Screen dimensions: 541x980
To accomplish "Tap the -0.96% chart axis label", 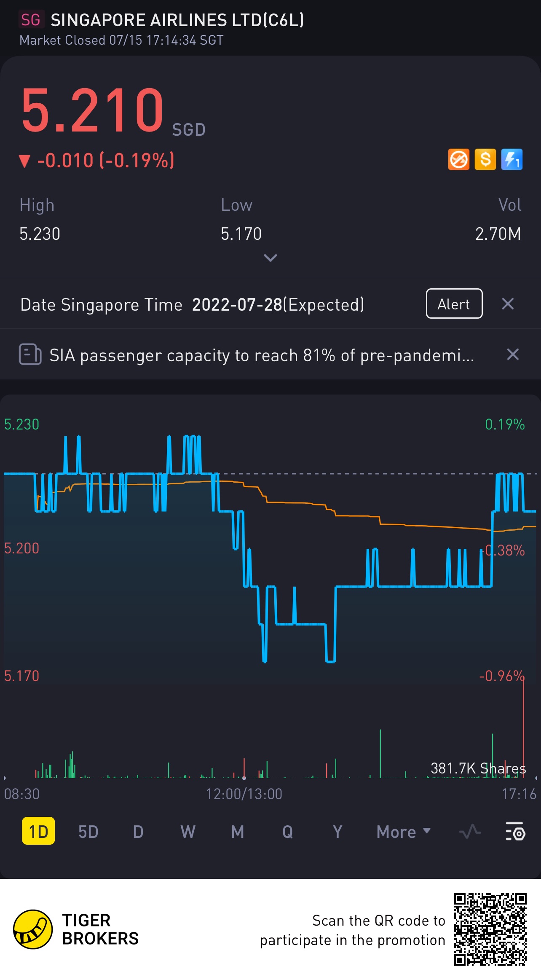I will [x=502, y=676].
